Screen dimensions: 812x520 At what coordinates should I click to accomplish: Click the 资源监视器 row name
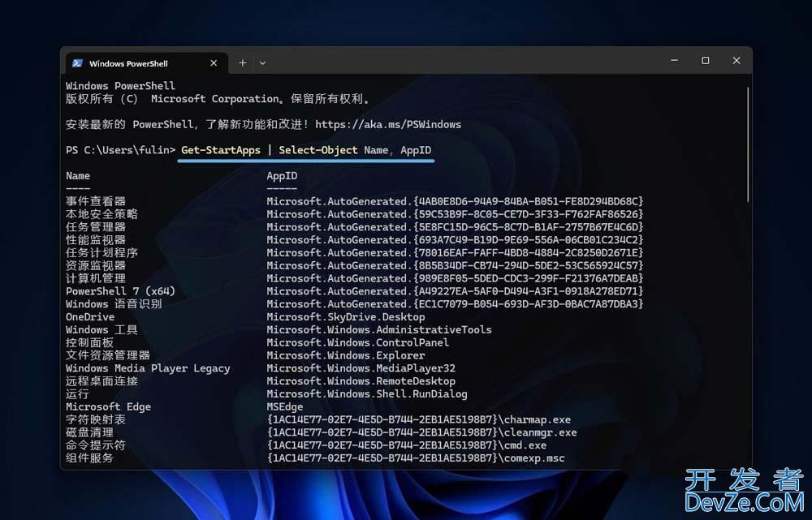pos(96,265)
